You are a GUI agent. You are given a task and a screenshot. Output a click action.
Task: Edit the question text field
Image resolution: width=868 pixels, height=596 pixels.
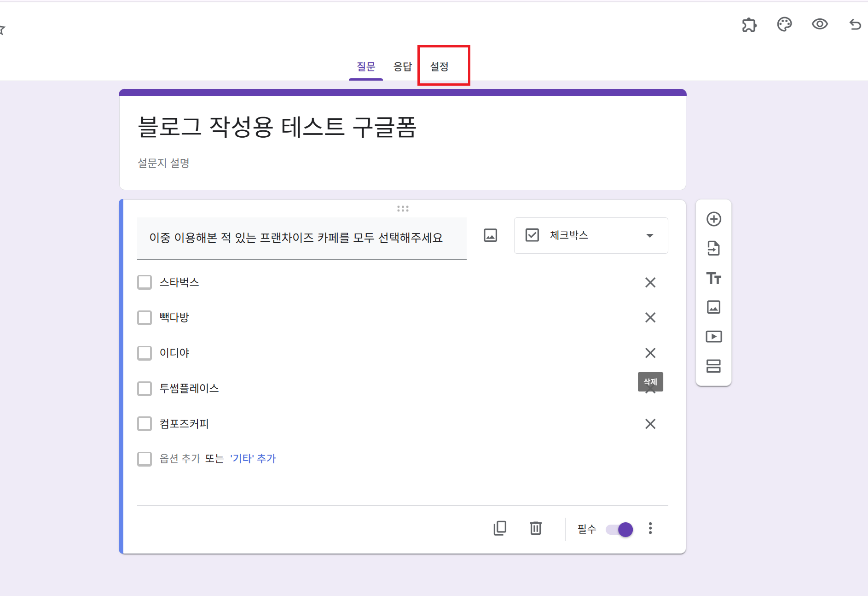pyautogui.click(x=301, y=238)
